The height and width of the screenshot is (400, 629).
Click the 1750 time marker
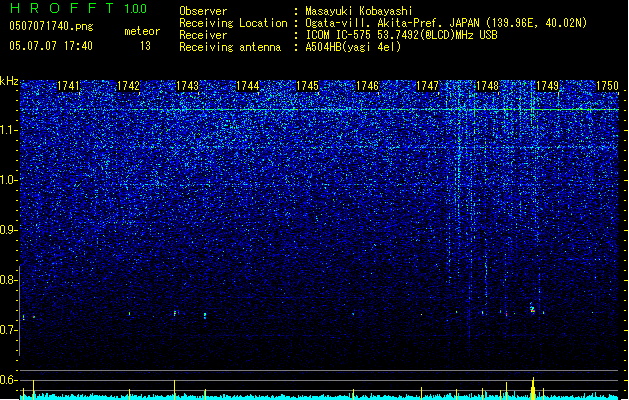tap(607, 86)
